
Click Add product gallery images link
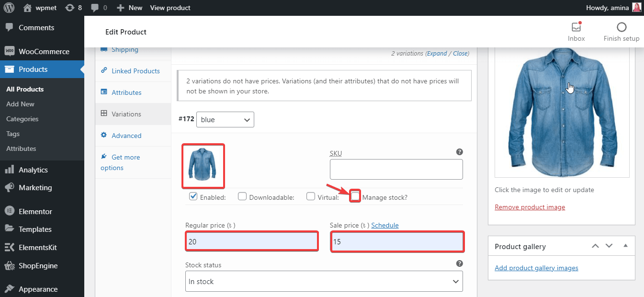[536, 268]
